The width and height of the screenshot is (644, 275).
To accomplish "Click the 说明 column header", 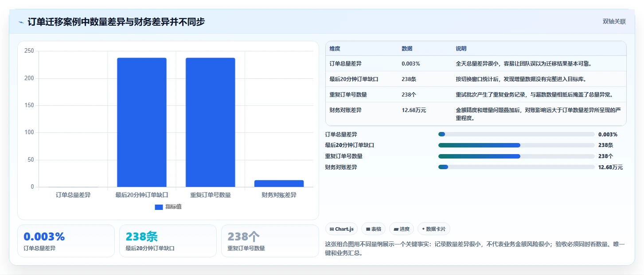I will (461, 49).
